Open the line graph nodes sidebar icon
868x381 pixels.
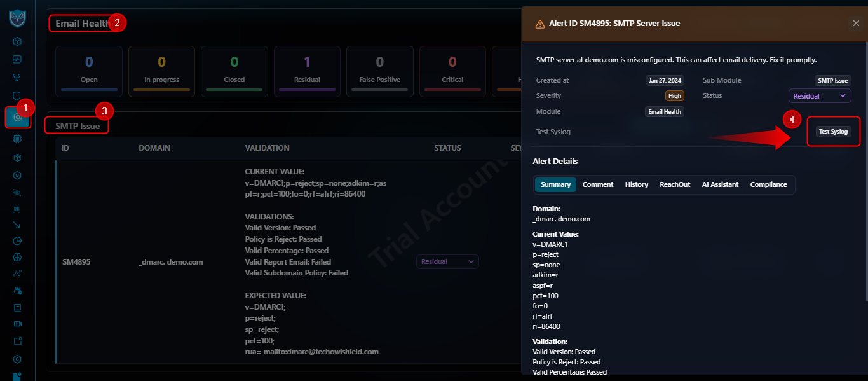point(18,274)
